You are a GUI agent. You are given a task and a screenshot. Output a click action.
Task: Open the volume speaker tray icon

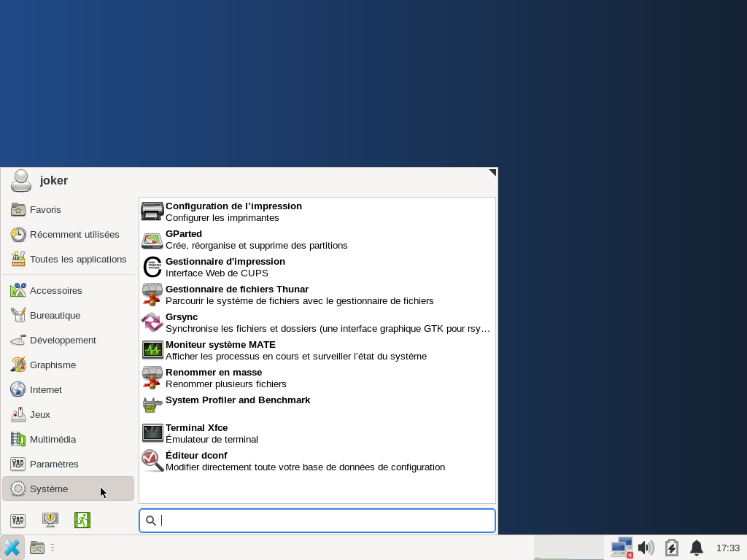point(646,548)
